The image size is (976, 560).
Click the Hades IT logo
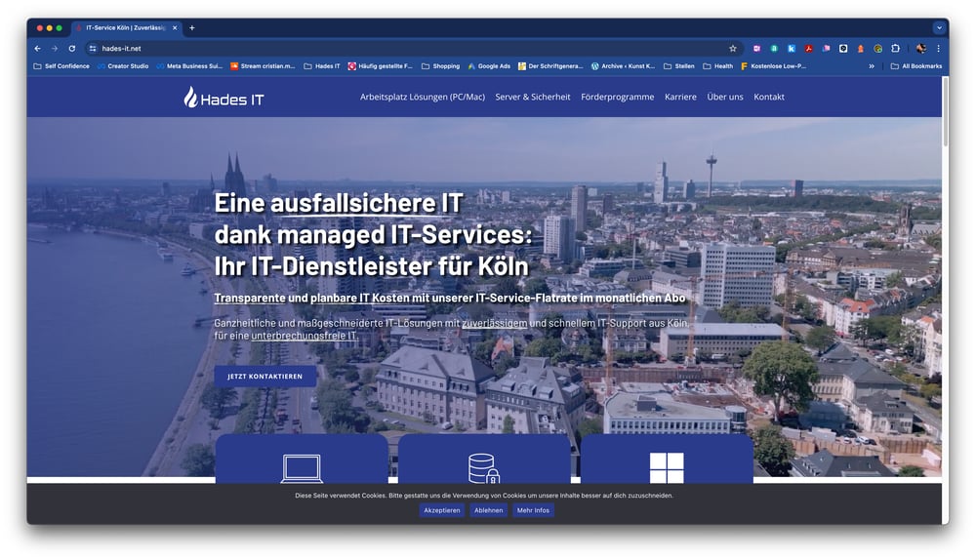tap(224, 98)
